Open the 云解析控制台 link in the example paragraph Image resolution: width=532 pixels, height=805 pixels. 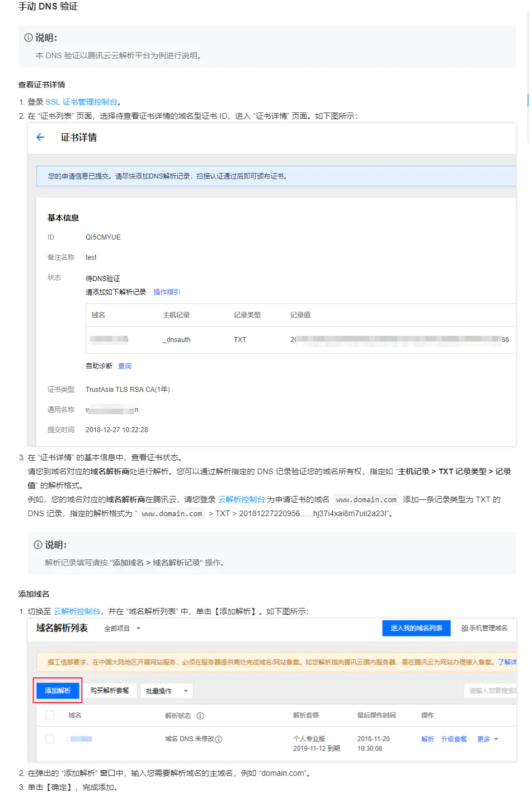click(242, 499)
